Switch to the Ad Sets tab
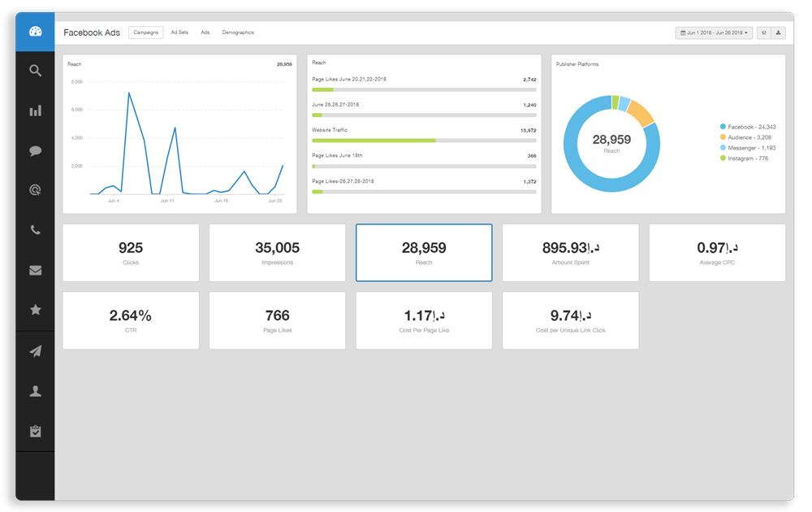Image resolution: width=812 pixels, height=512 pixels. click(179, 33)
